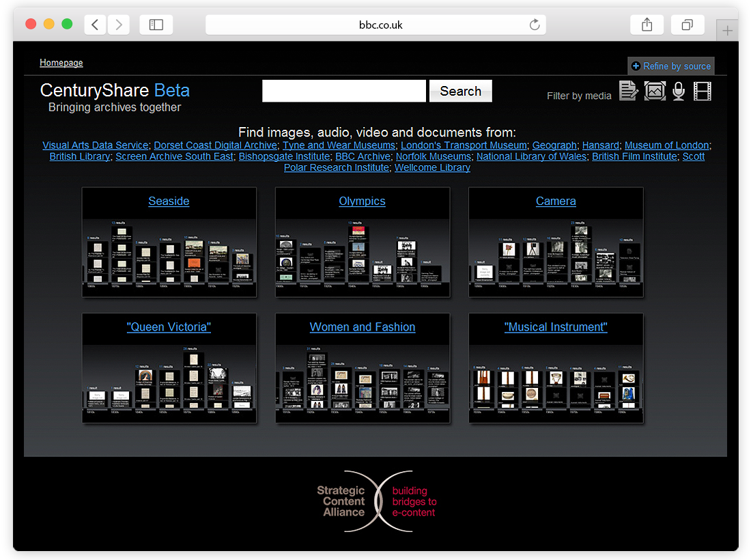Click the Strategic Content Alliance logo

click(x=376, y=501)
